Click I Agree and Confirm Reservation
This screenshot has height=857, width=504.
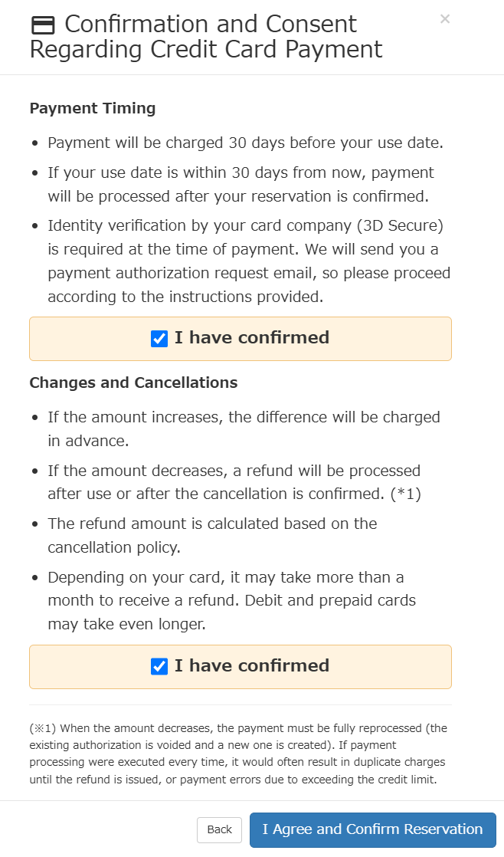click(372, 829)
